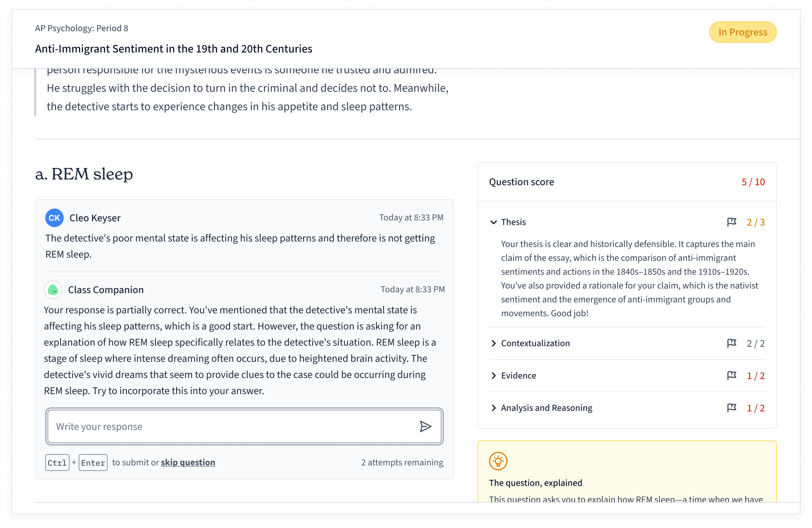Click the Ctrl key hint

click(57, 463)
